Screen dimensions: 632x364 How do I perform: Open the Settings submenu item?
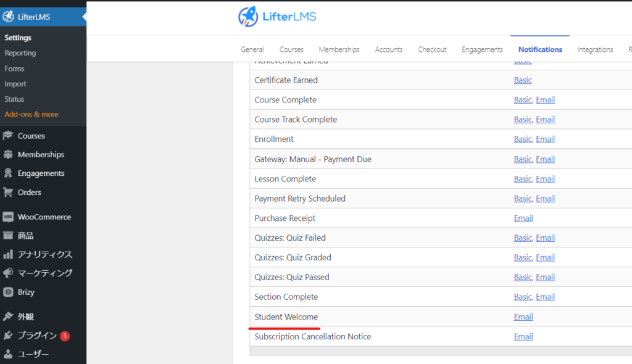click(18, 38)
